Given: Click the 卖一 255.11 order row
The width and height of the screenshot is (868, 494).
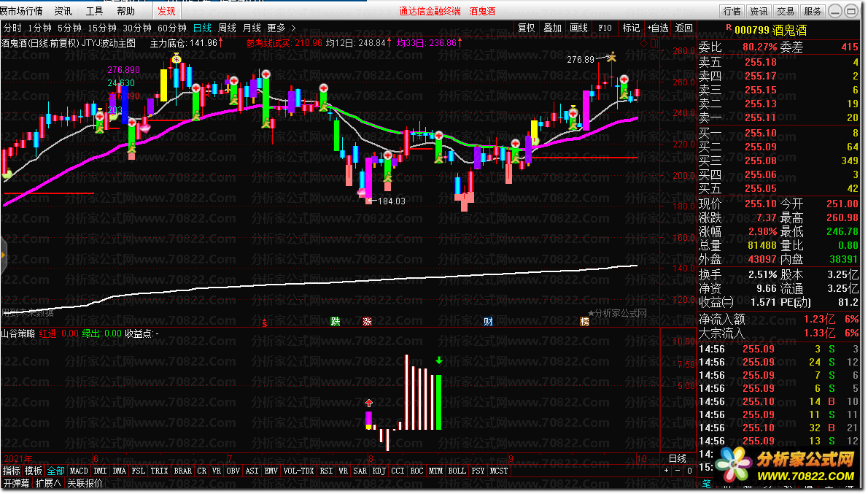Looking at the screenshot, I should 778,117.
